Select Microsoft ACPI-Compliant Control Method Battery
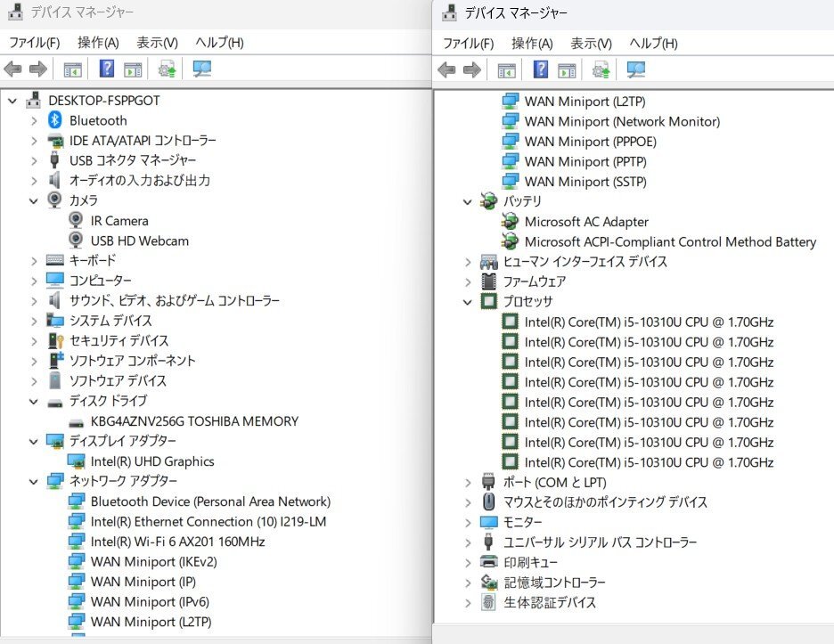The height and width of the screenshot is (644, 834). 670,242
